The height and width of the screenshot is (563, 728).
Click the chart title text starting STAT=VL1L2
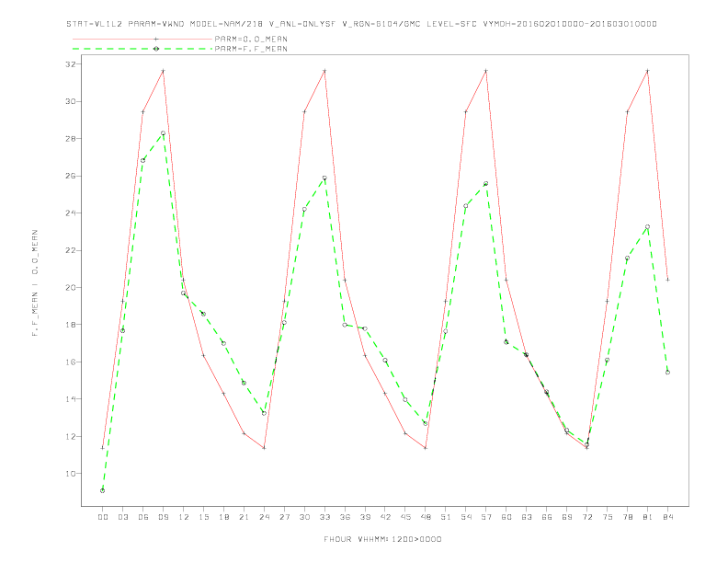click(x=361, y=24)
